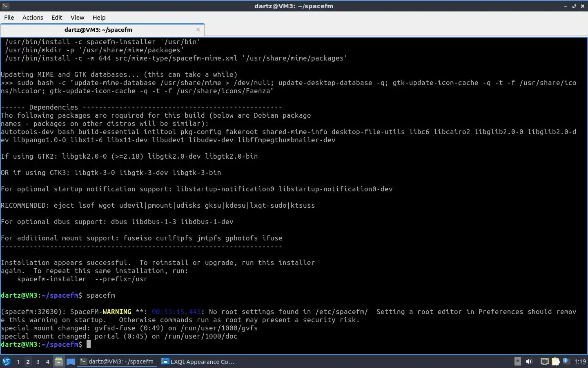Click 'Updating MIME and GTK databases' line

[119, 74]
